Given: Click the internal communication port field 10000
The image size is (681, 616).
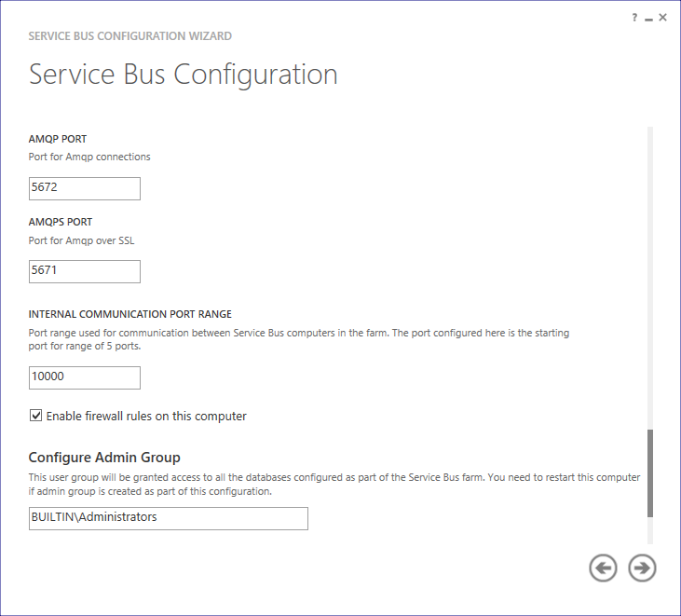Looking at the screenshot, I should (85, 377).
